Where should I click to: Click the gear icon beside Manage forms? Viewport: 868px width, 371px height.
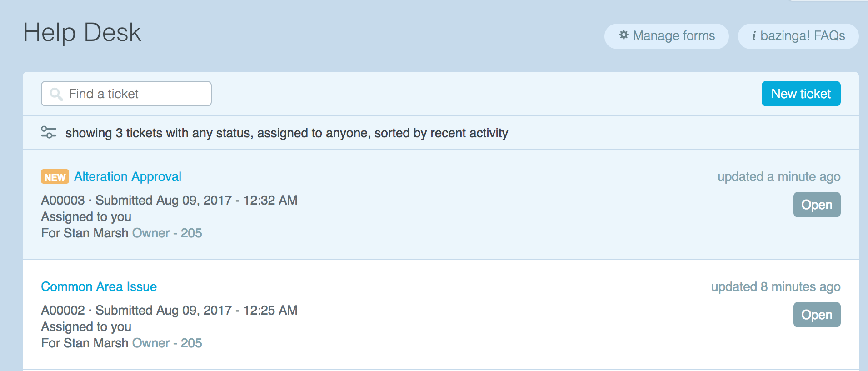624,35
